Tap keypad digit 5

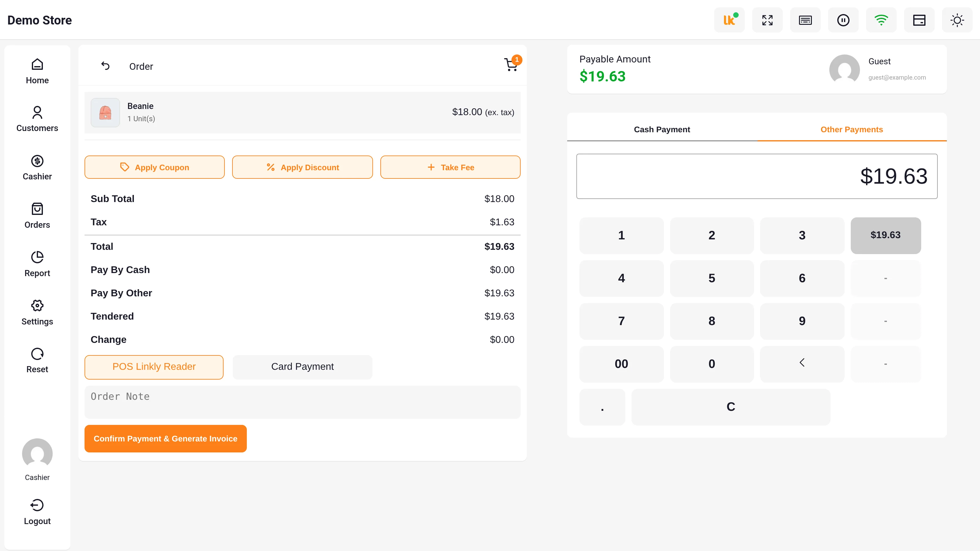pyautogui.click(x=711, y=278)
